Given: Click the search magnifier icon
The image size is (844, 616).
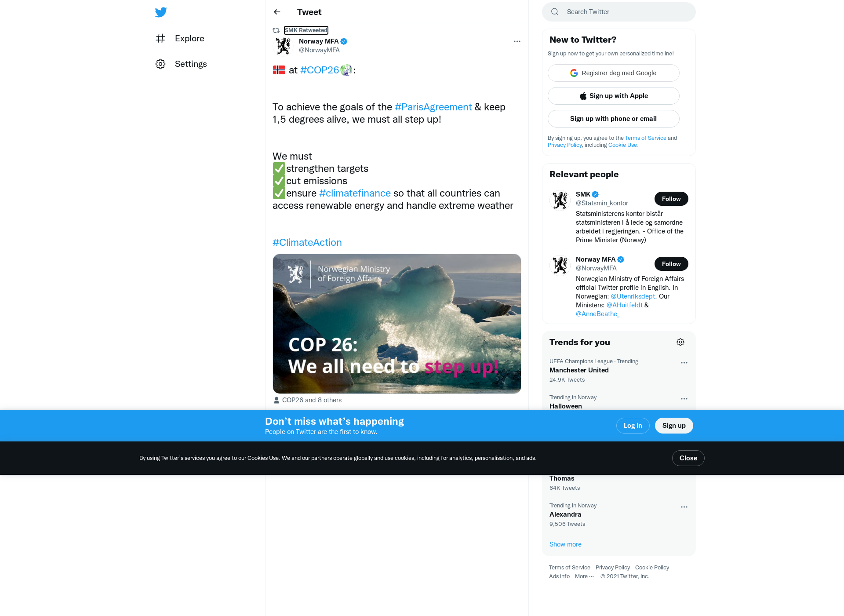Looking at the screenshot, I should click(x=555, y=12).
